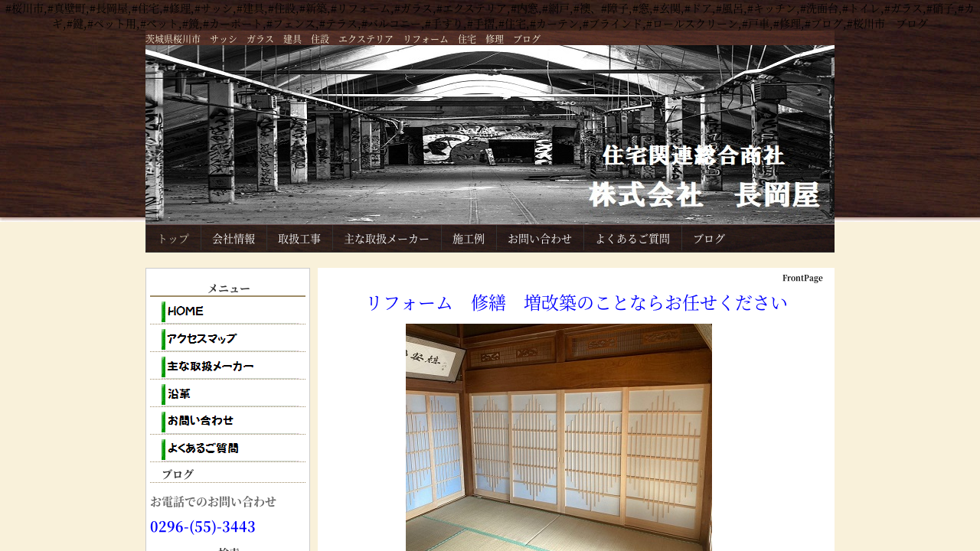
Task: Open ブログ from the top navigation bar
Action: [x=709, y=239]
